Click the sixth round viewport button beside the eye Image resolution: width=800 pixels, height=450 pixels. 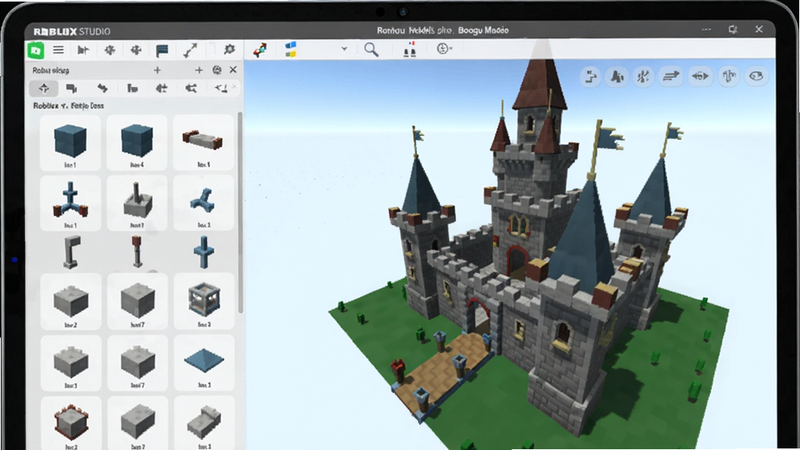click(729, 77)
